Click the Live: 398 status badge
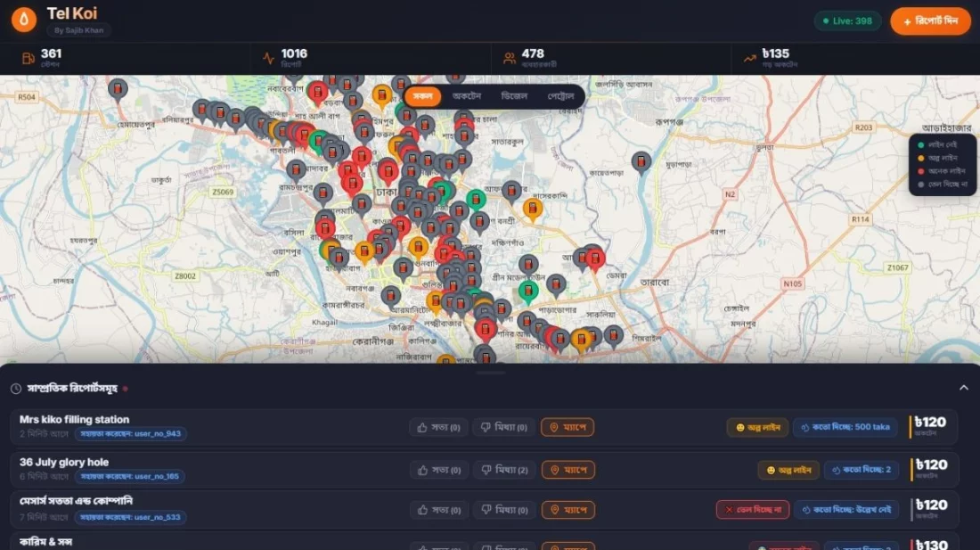Screen dimensions: 980x550 [847, 21]
